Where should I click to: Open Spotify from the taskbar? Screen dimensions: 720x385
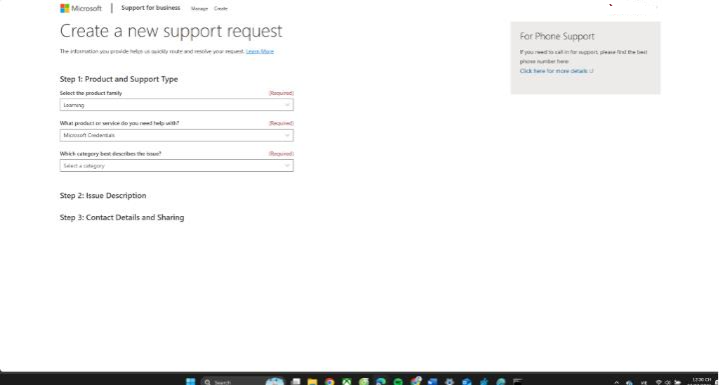pyautogui.click(x=398, y=381)
